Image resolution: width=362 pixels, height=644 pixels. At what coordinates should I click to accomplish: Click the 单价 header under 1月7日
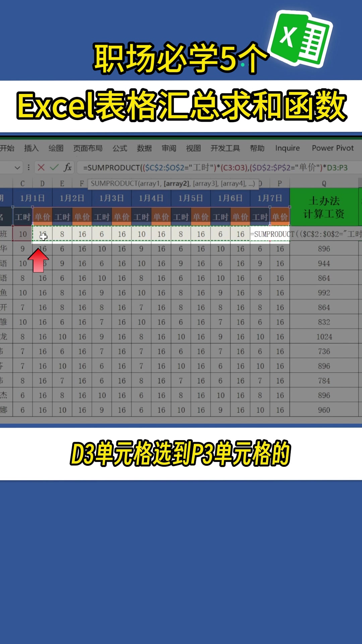[x=280, y=217]
